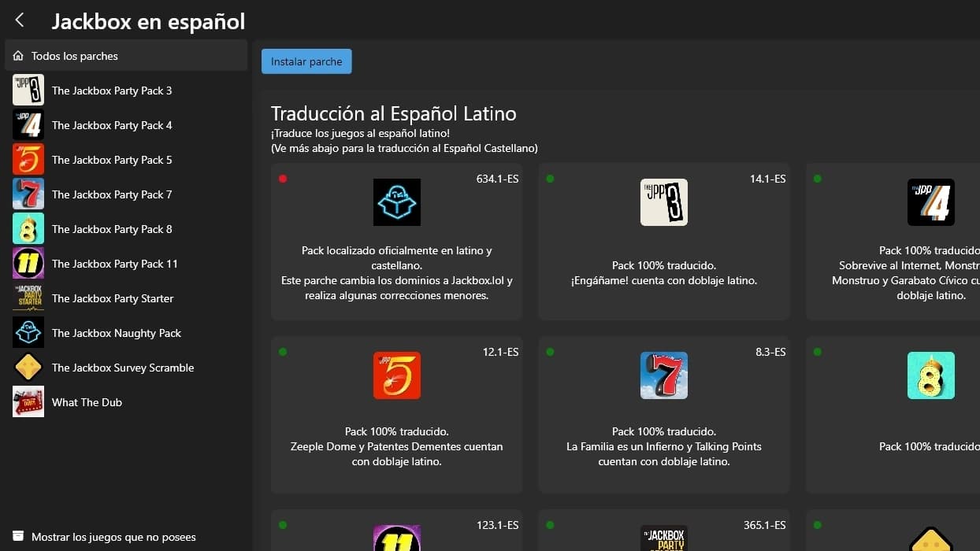The height and width of the screenshot is (551, 980).
Task: Click green status dot on 8.3-ES card
Action: tap(550, 352)
